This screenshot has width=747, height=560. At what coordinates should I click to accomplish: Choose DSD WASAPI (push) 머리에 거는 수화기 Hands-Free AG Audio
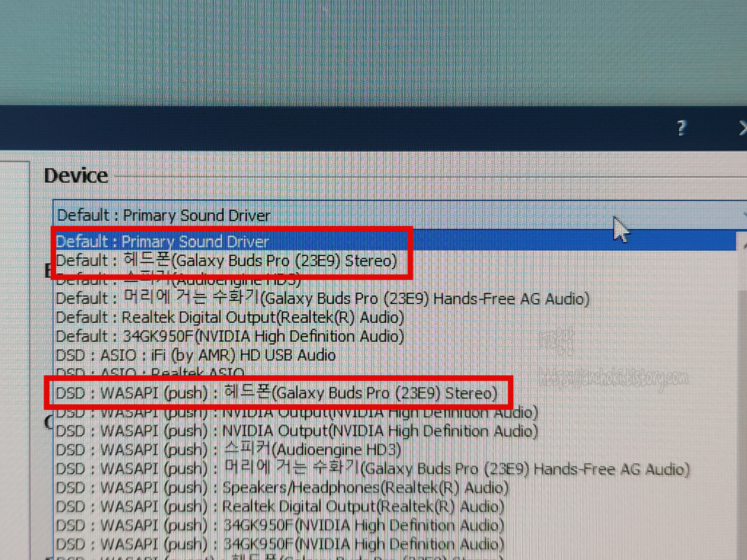click(395, 469)
